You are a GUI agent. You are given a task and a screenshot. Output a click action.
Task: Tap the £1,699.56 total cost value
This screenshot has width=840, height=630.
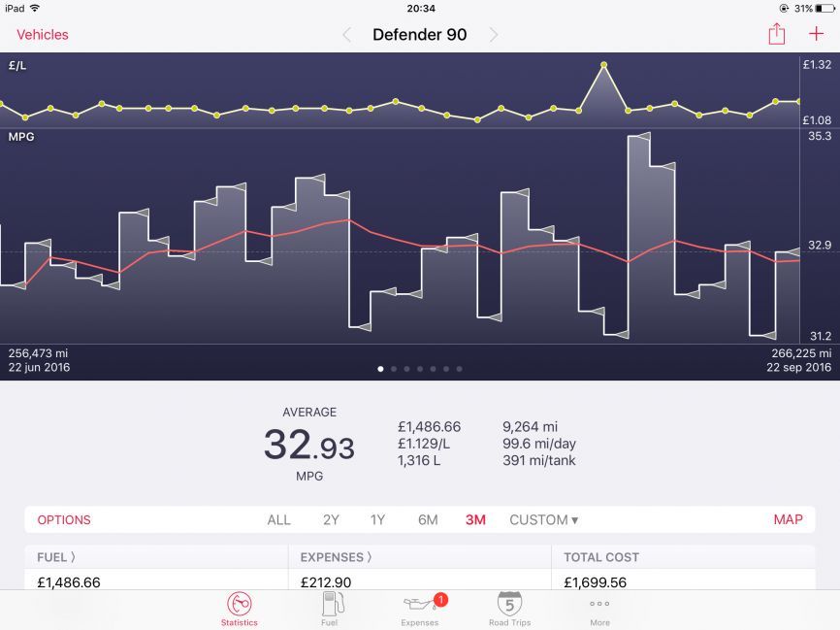click(x=596, y=582)
